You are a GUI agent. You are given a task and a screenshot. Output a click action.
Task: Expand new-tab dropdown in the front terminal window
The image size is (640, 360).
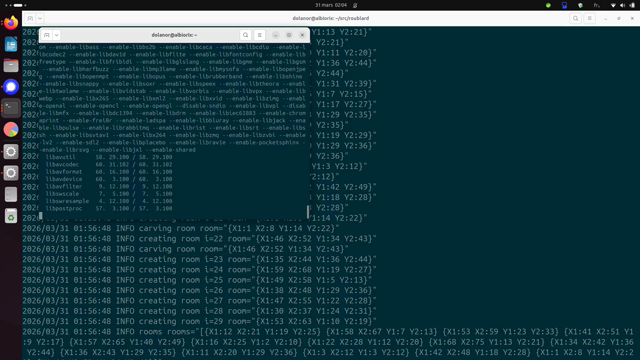57,35
